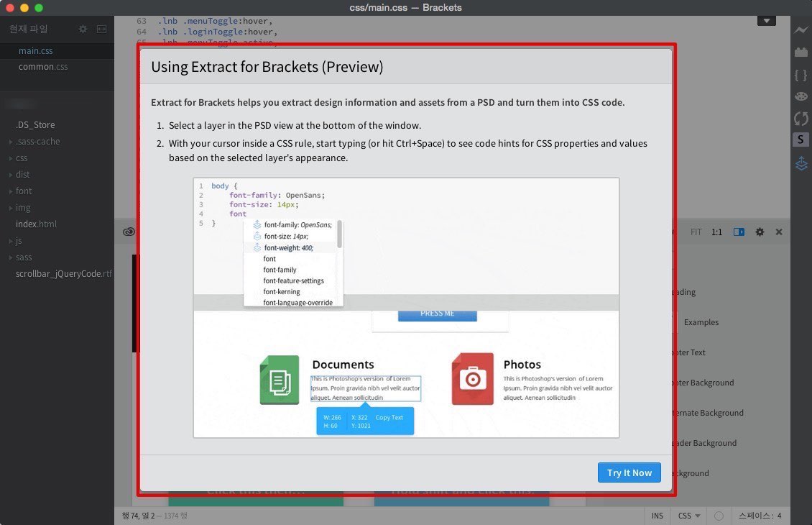
Task: Toggle the INS insert mode indicator
Action: click(658, 516)
